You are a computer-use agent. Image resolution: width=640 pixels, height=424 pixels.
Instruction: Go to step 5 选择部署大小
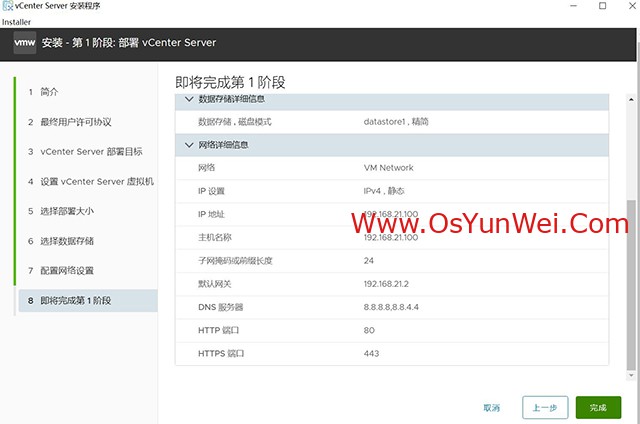pyautogui.click(x=61, y=211)
